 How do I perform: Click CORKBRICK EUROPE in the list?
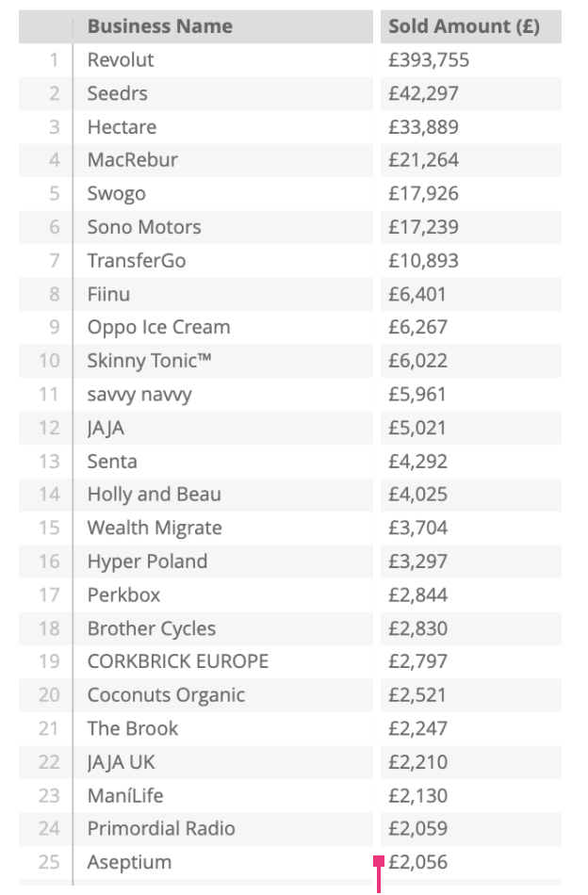(178, 661)
